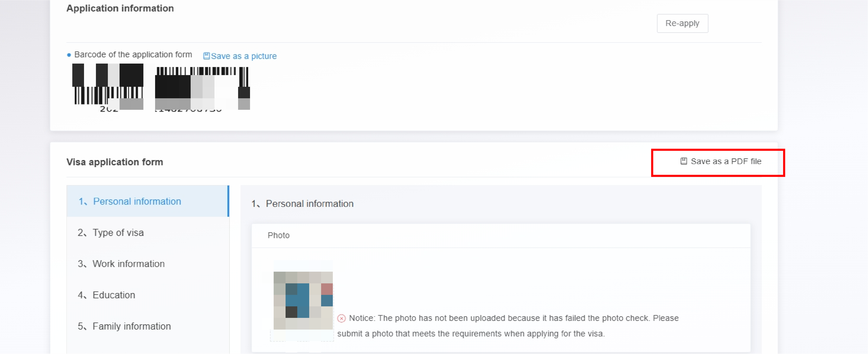Open the Personal information tab
This screenshot has height=354, width=868.
pos(137,201)
